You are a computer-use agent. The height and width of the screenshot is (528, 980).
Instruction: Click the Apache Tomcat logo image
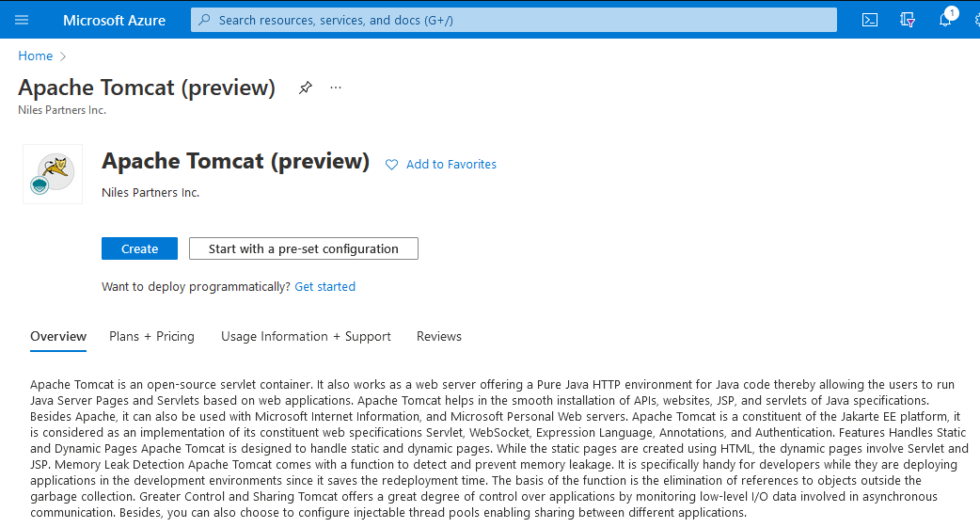(x=53, y=174)
